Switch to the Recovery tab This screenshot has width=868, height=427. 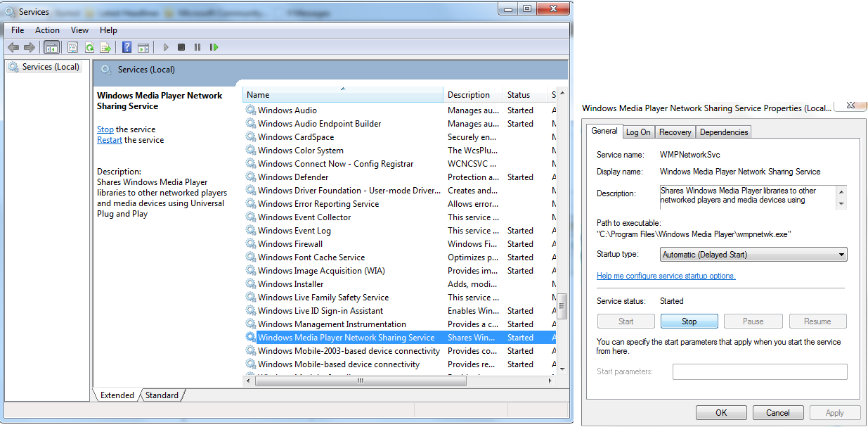coord(675,132)
